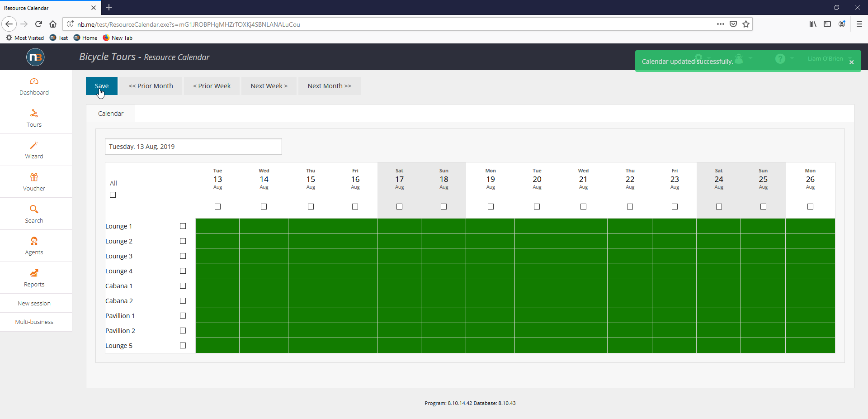Open page actions three-dots menu
The width and height of the screenshot is (868, 419).
tap(721, 24)
